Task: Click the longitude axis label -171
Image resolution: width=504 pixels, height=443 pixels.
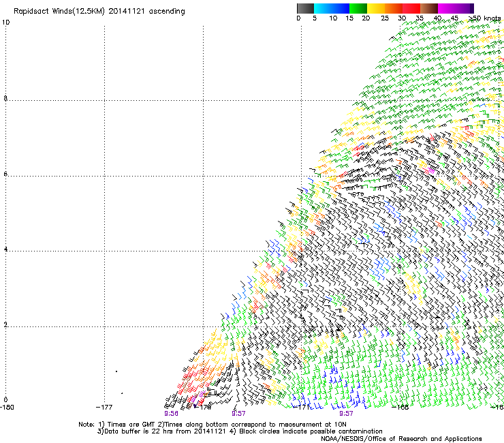Action: tap(302, 408)
